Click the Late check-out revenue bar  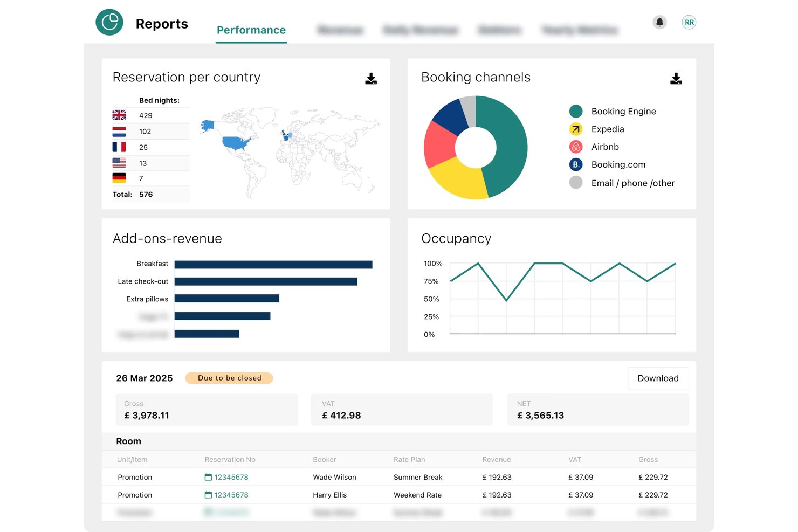click(266, 281)
